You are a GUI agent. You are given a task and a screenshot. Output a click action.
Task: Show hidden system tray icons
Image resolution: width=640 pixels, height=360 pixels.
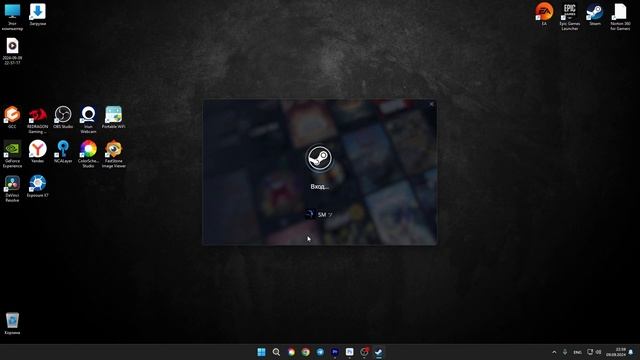(554, 352)
